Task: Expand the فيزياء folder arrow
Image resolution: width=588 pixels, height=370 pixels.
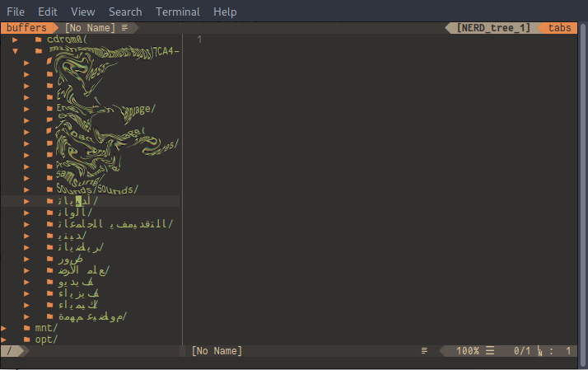Action: point(26,293)
